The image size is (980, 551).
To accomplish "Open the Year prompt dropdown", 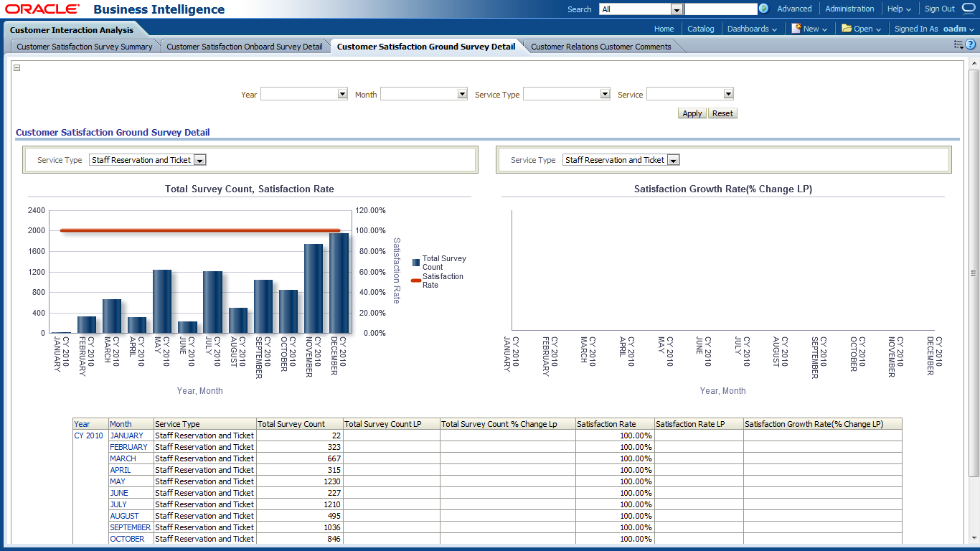I will pos(342,94).
